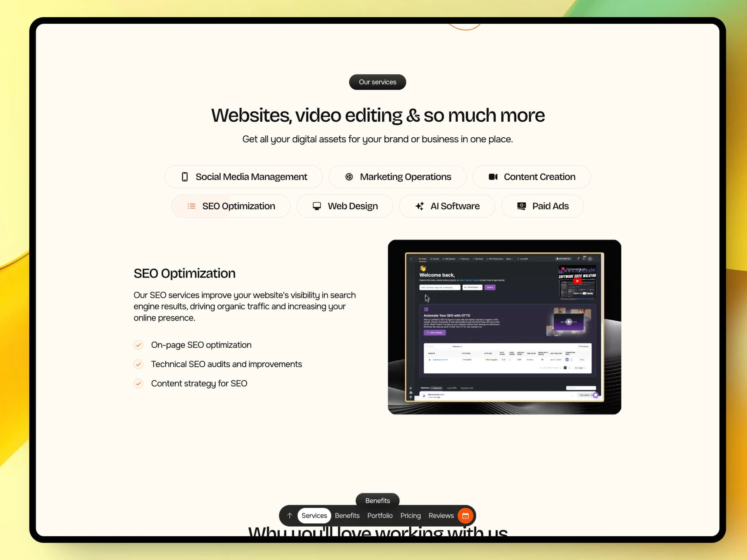Click the orange menu button icon

point(465,515)
